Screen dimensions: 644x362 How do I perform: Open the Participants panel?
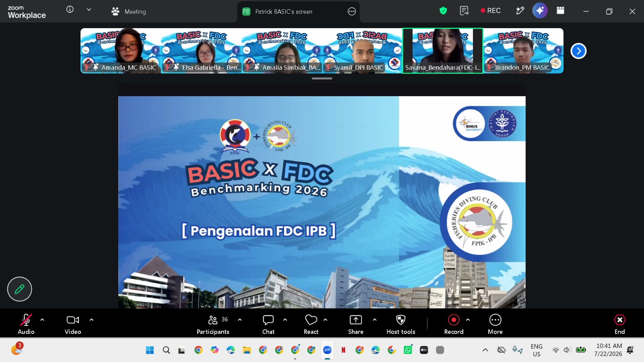pyautogui.click(x=213, y=324)
